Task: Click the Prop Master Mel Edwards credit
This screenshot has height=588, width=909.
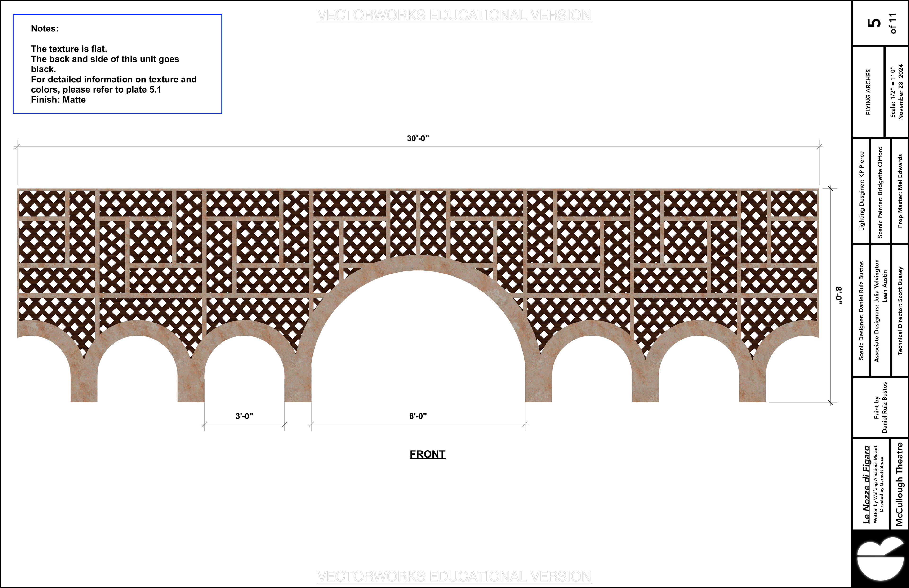Action: pos(900,191)
